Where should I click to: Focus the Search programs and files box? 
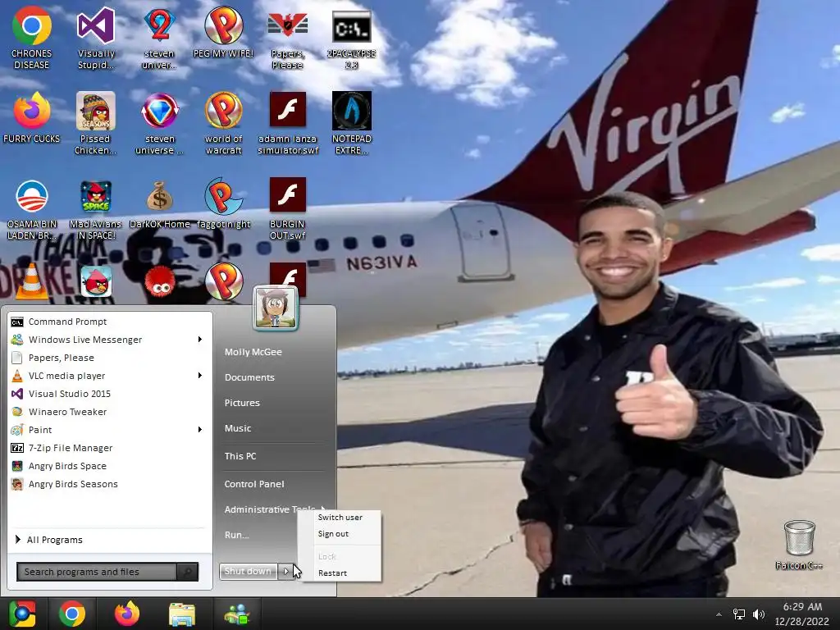tap(97, 572)
